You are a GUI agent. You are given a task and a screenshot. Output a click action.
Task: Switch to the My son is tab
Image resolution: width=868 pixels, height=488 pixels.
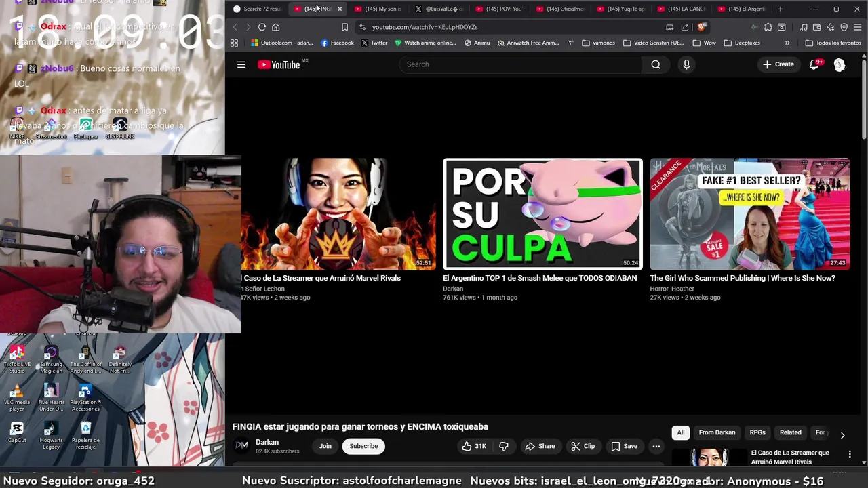[x=378, y=9]
